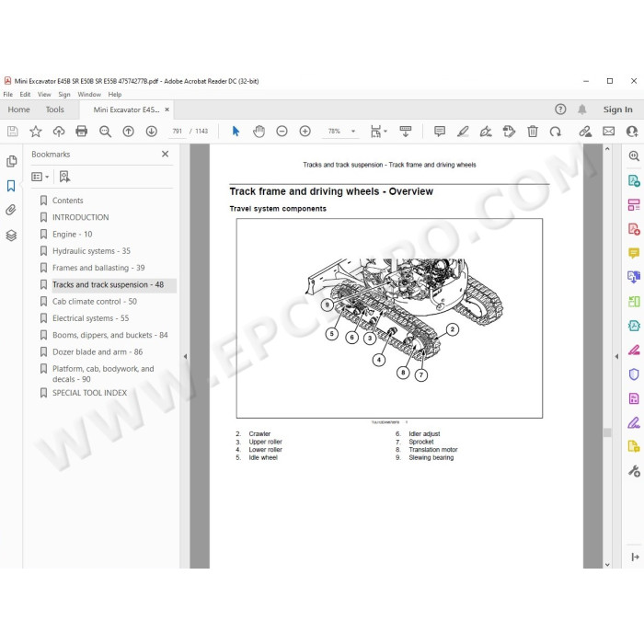Open Platform, cab, bodywork, and decals bookmark
The height and width of the screenshot is (644, 644).
point(103,374)
